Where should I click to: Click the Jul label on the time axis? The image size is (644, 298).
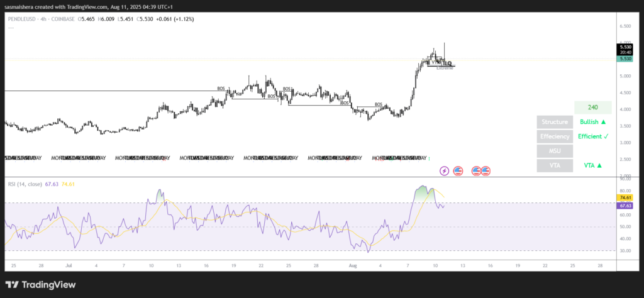pyautogui.click(x=68, y=266)
